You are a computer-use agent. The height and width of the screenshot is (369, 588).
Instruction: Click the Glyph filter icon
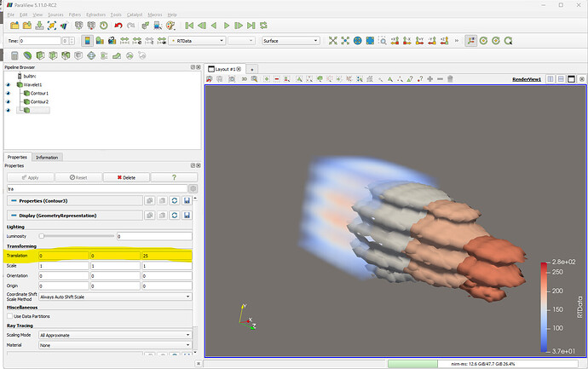91,56
